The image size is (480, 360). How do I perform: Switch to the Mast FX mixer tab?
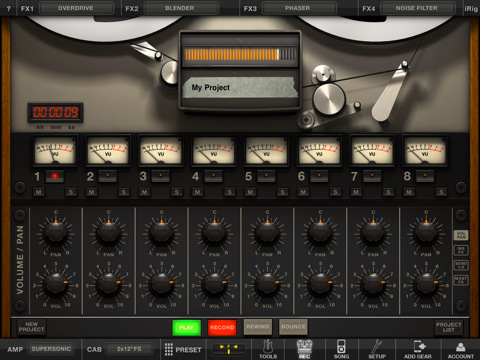pyautogui.click(x=461, y=280)
